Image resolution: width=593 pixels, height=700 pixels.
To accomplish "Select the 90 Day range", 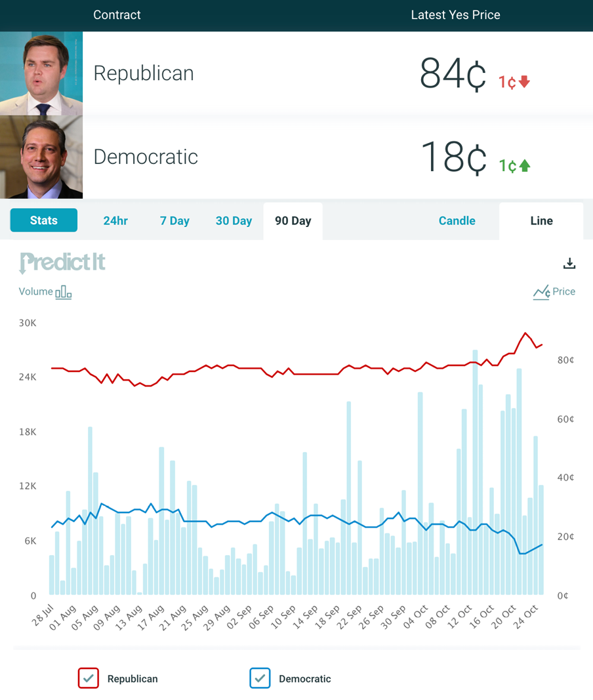I will (x=293, y=221).
